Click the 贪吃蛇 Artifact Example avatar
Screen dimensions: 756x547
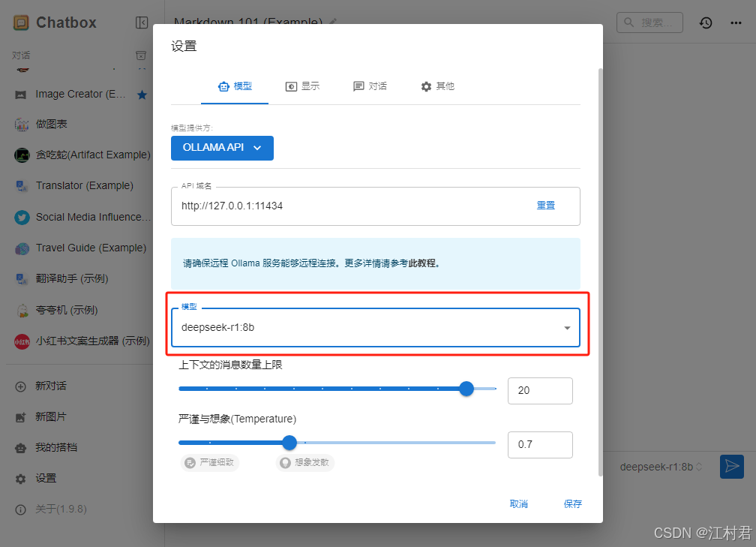pyautogui.click(x=22, y=155)
